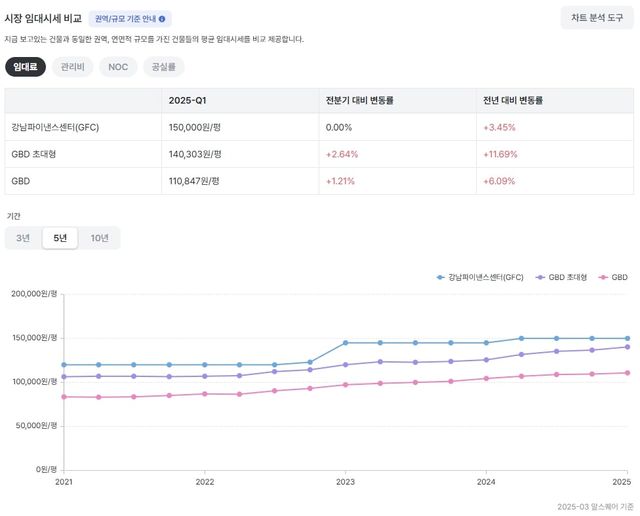Set the period to 3년

pos(23,238)
